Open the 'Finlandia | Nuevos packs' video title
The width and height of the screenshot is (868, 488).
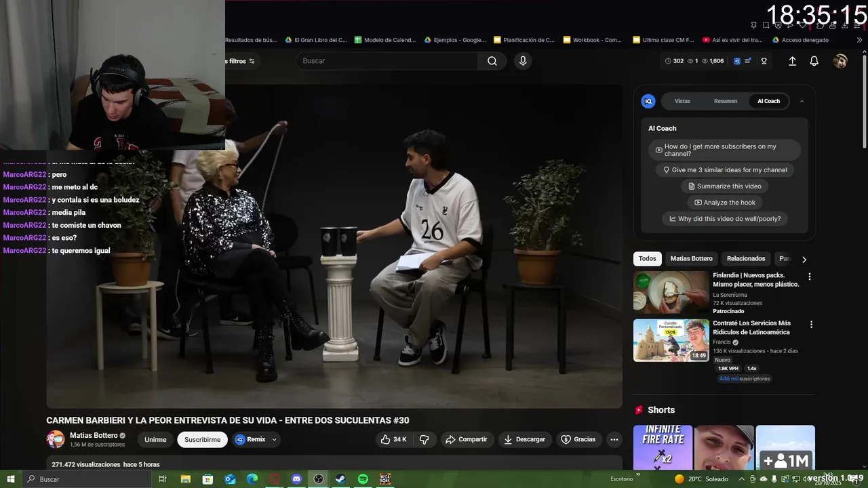tap(755, 280)
